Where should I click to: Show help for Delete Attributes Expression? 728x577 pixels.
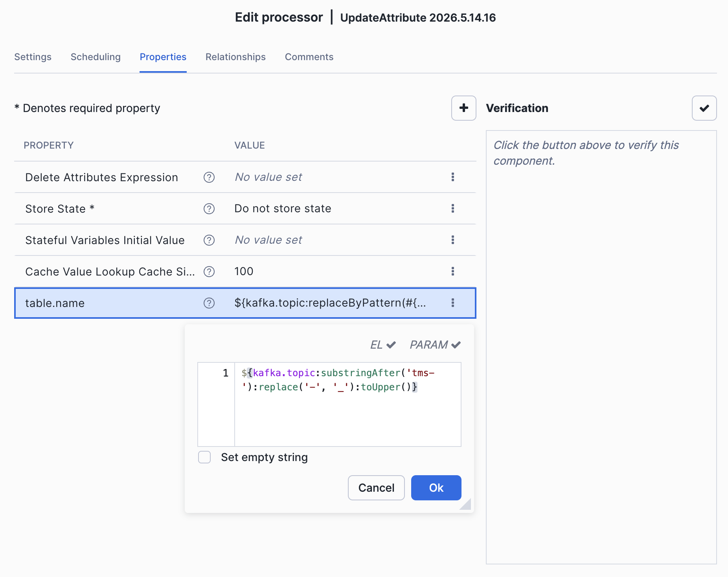tap(209, 177)
